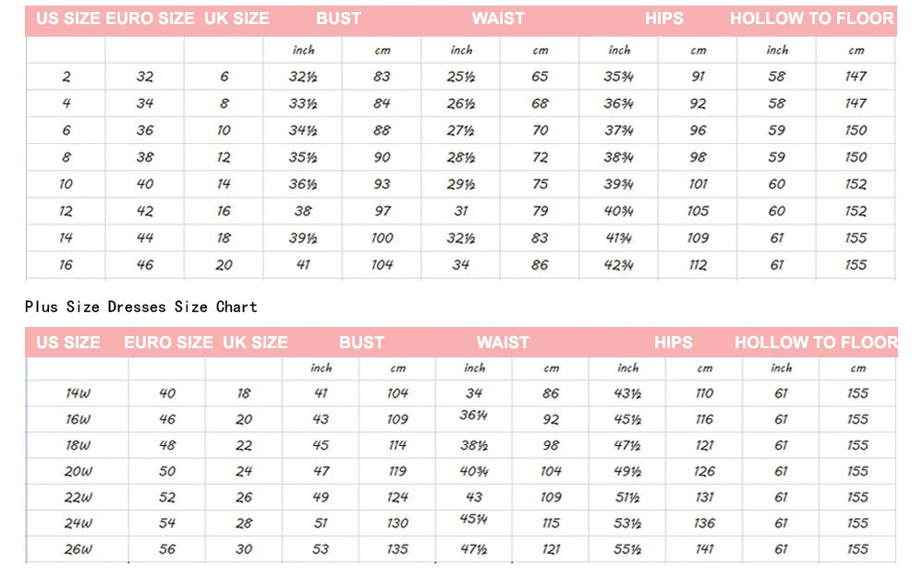Select the 42¾ hips inch cell
This screenshot has width=924, height=568.
[618, 265]
